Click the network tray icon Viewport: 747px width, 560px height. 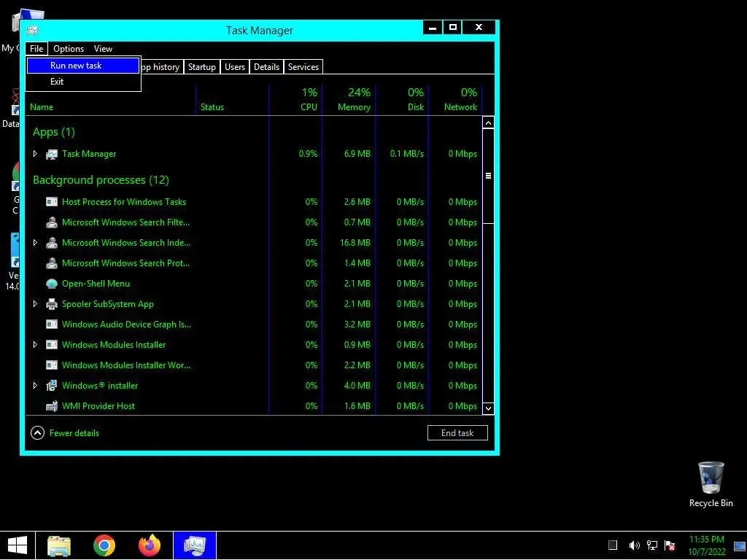tap(651, 545)
